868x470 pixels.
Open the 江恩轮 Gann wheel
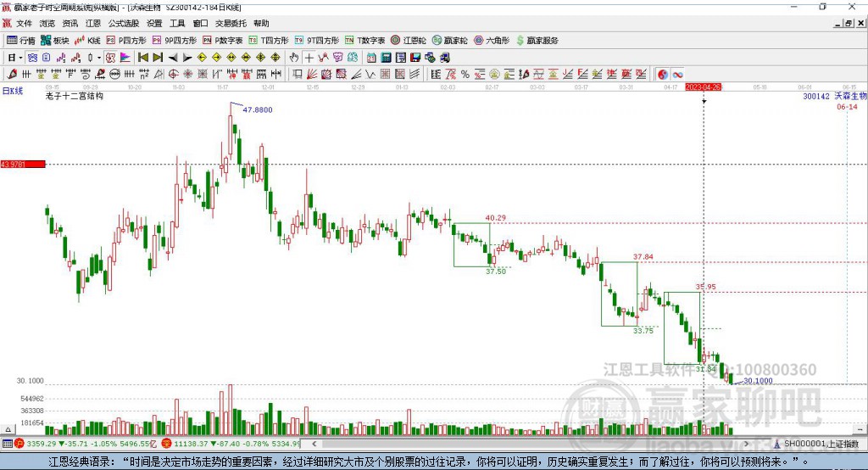pos(409,41)
